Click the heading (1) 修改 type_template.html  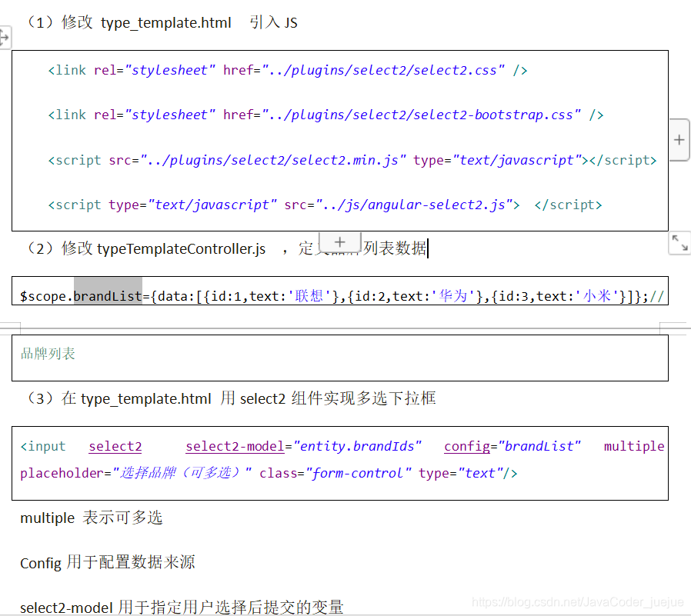point(129,22)
